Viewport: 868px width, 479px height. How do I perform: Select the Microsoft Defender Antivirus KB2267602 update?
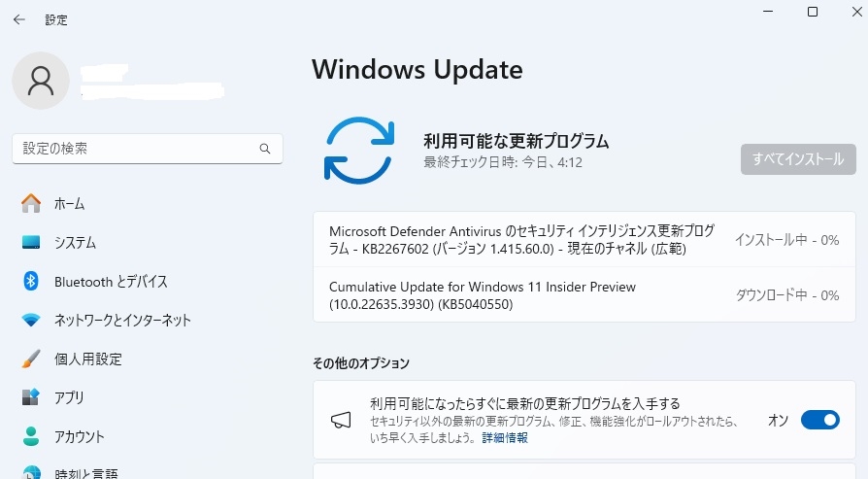coord(584,239)
